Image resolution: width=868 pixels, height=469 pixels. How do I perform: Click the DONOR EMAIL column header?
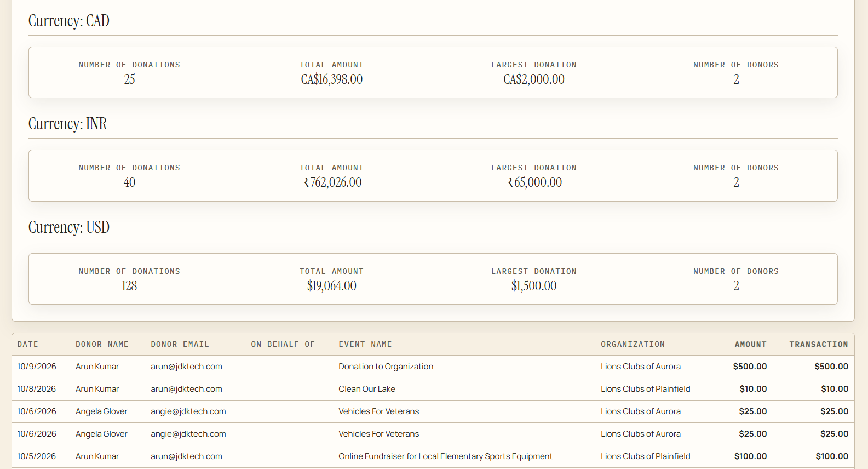pos(180,344)
